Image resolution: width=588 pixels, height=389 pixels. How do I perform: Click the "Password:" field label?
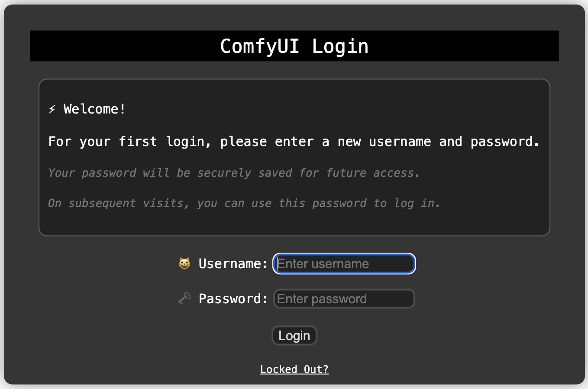point(233,298)
